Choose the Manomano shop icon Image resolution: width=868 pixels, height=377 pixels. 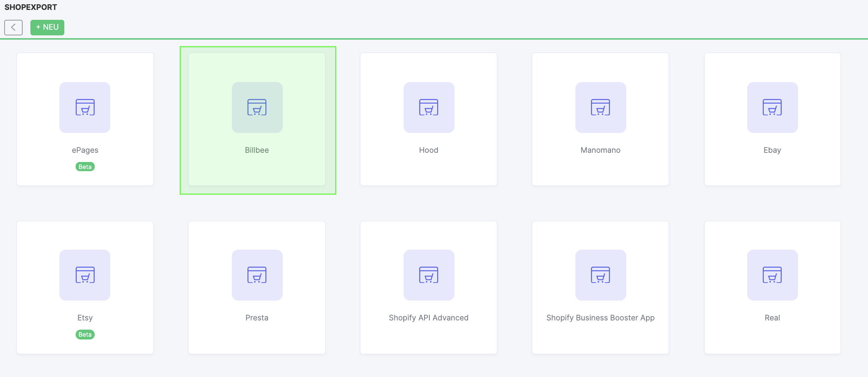click(x=600, y=108)
